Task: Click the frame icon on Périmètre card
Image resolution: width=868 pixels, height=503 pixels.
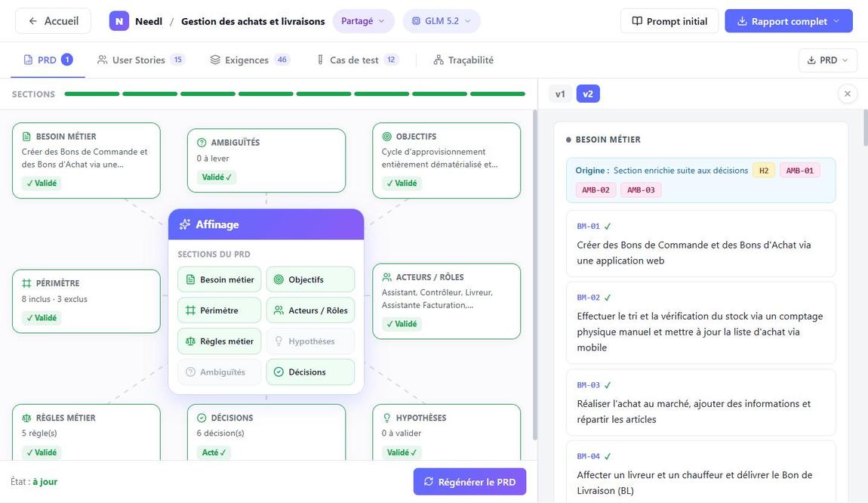Action: click(x=26, y=283)
